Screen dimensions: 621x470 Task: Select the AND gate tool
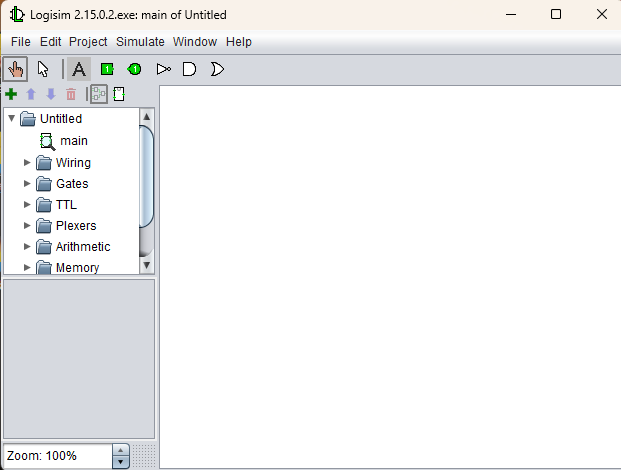click(x=189, y=69)
